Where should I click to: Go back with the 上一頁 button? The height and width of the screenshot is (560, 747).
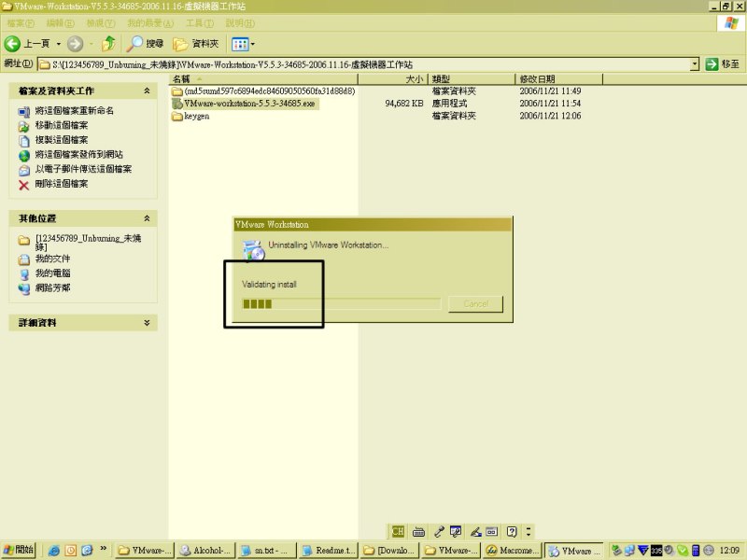[27, 44]
